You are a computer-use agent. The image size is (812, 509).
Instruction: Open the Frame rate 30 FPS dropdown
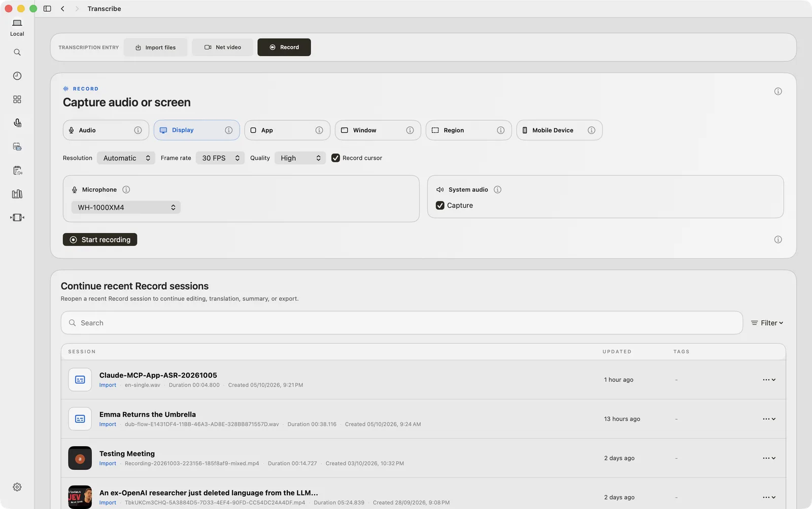point(220,158)
